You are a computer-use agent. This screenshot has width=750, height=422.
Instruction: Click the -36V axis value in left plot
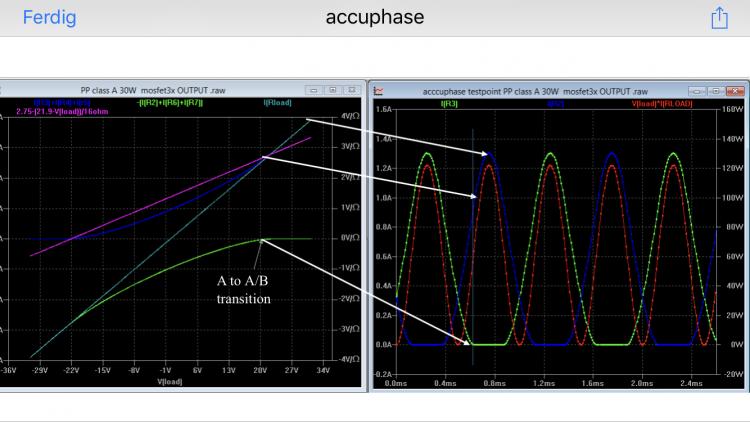click(9, 370)
